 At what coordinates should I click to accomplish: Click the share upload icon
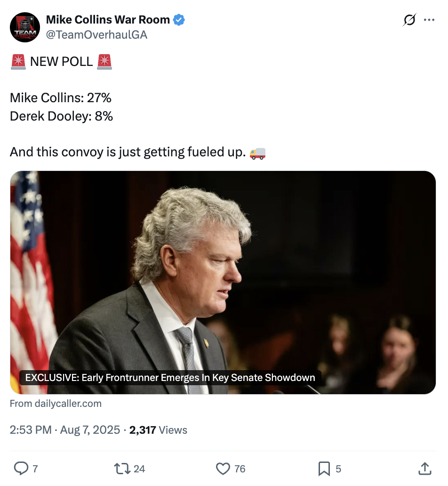click(x=424, y=468)
